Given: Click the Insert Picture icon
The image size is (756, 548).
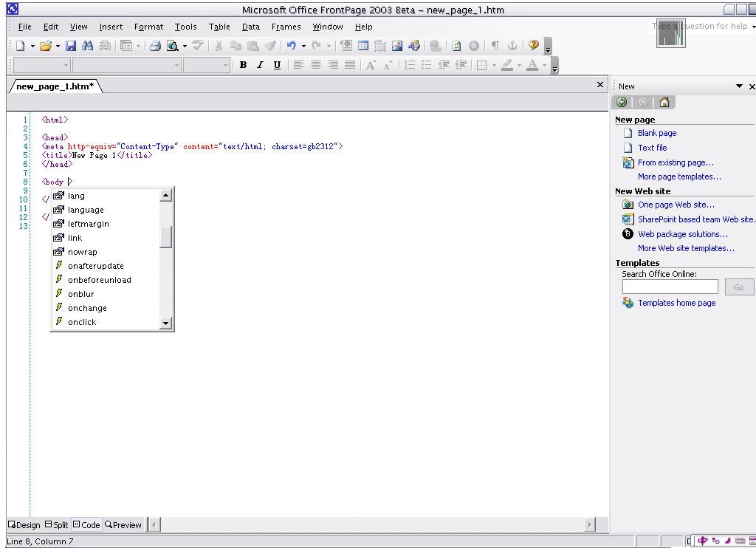Looking at the screenshot, I should point(397,46).
